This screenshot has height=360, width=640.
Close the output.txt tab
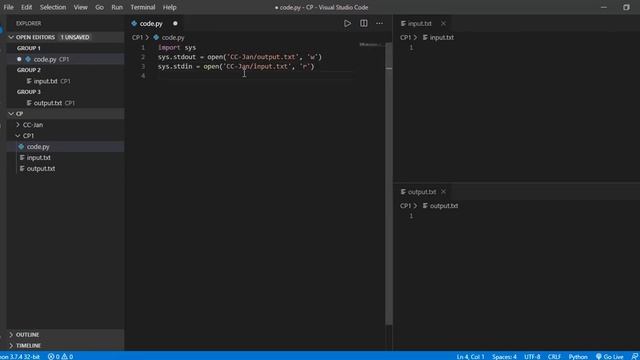(x=444, y=192)
